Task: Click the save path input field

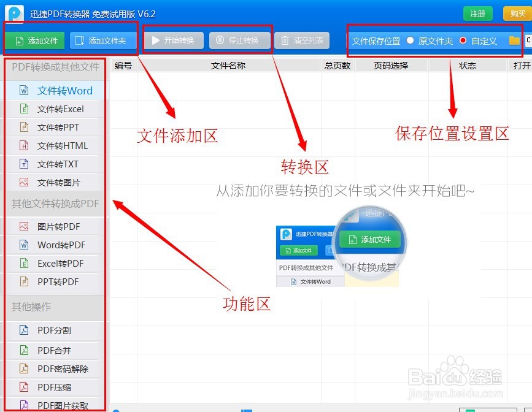Action: [x=528, y=40]
